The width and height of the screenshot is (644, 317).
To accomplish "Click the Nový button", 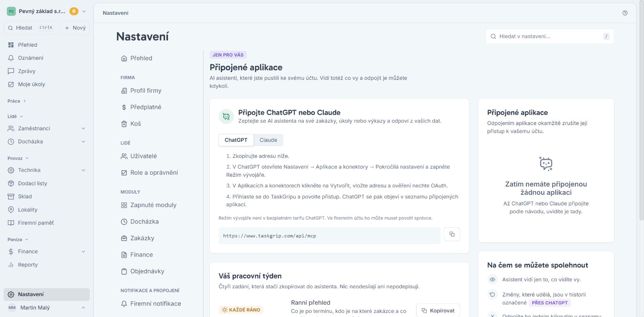I will (75, 28).
